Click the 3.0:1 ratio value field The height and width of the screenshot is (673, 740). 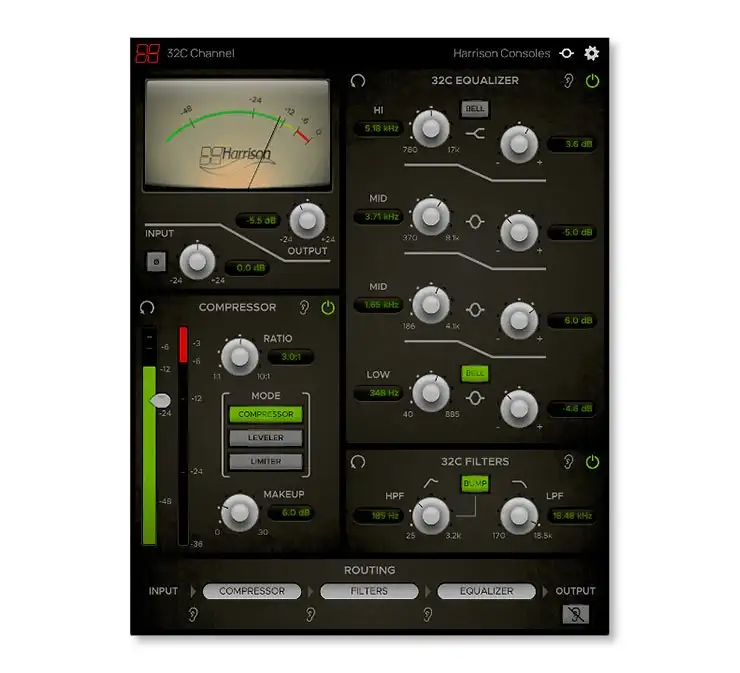click(x=291, y=357)
